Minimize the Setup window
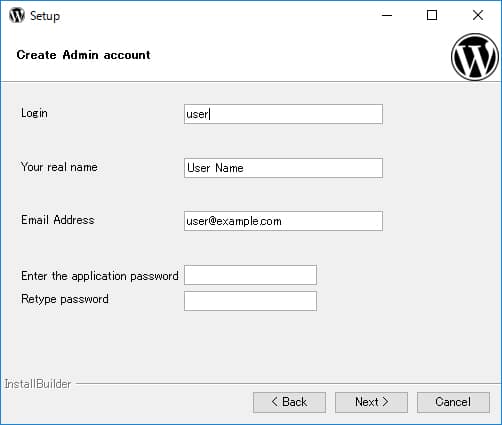 tap(387, 15)
